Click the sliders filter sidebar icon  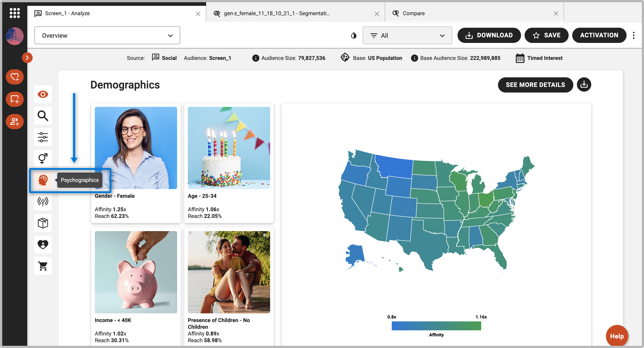(x=43, y=137)
